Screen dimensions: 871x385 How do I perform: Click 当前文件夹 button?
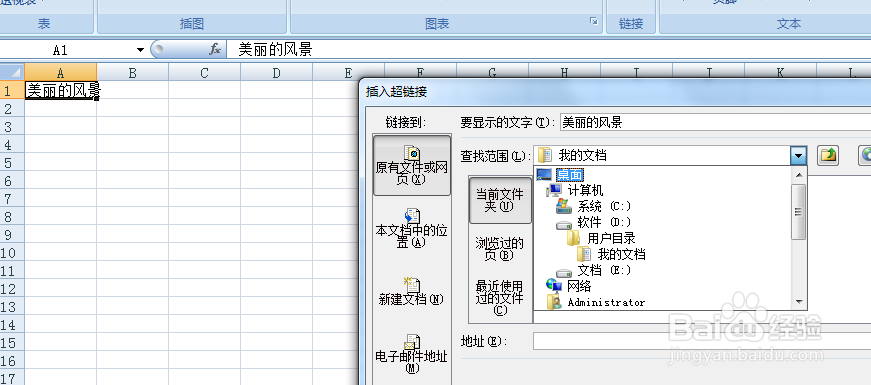coord(500,200)
